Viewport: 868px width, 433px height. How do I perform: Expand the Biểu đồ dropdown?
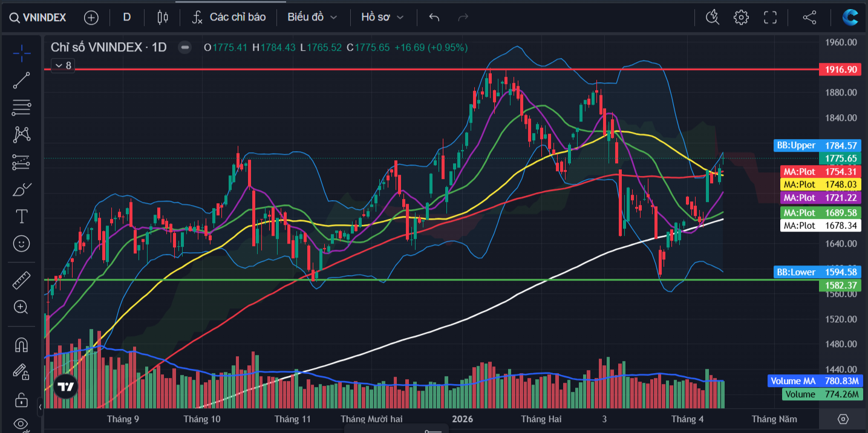coord(312,18)
